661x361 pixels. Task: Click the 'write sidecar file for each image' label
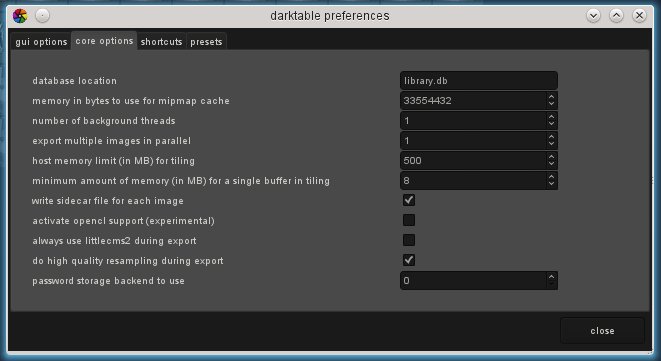(108, 201)
